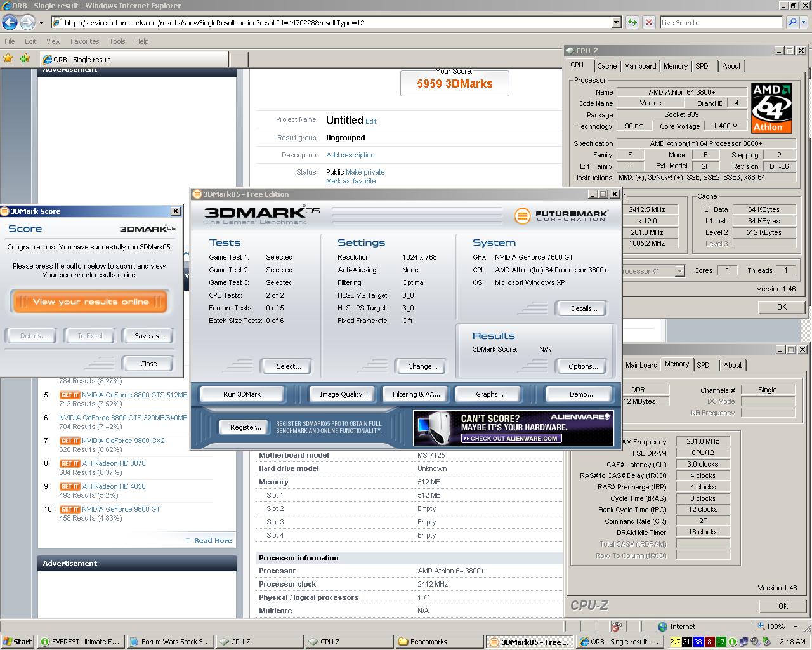Image resolution: width=812 pixels, height=650 pixels.
Task: Click Close in 3DMark Score dialog
Action: tap(148, 364)
